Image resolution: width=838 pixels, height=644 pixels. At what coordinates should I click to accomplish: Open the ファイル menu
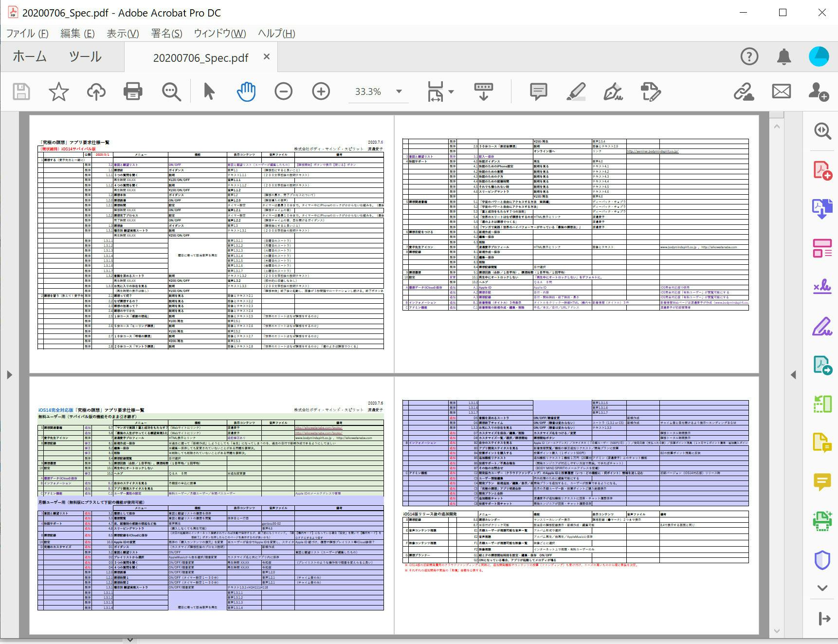27,34
